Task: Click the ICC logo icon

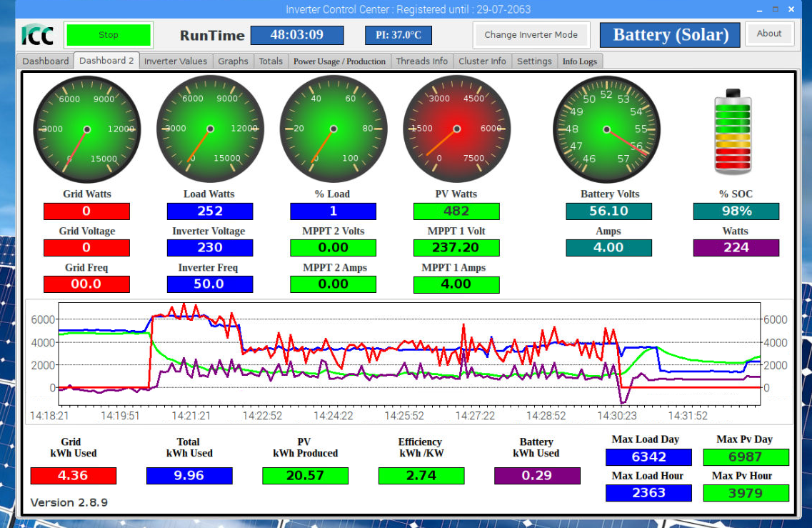Action: click(37, 34)
